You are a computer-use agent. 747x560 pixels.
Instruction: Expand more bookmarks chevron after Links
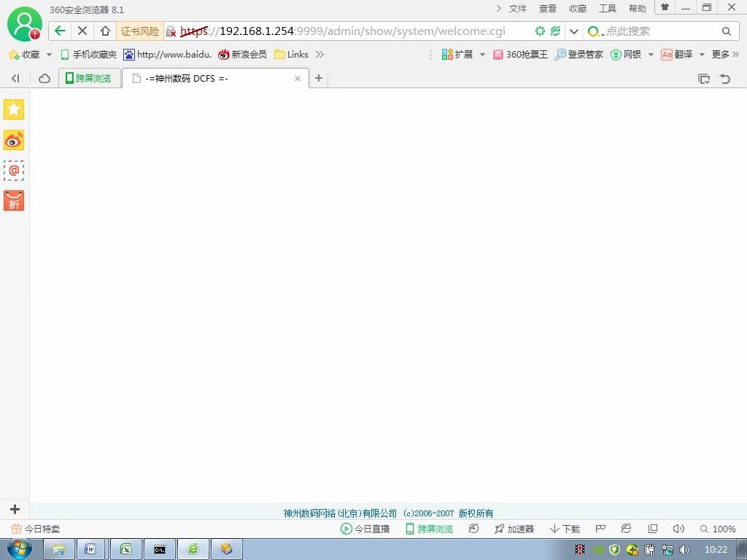coord(320,54)
